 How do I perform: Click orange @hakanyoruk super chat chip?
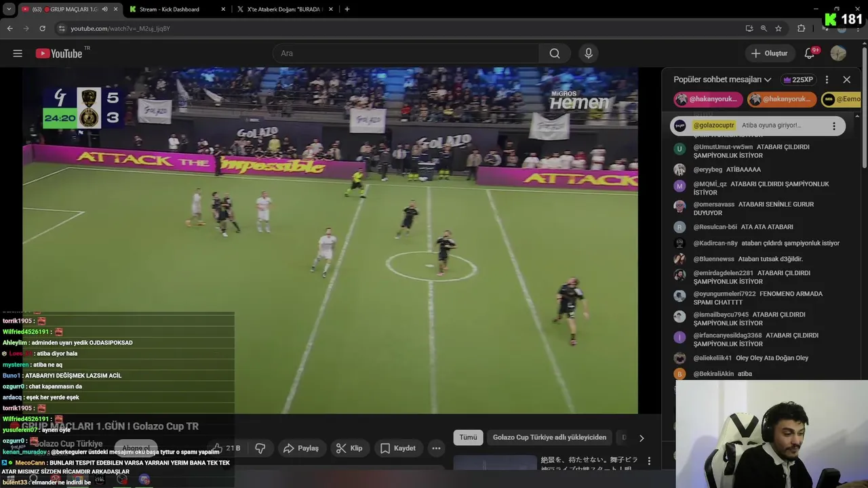point(781,99)
